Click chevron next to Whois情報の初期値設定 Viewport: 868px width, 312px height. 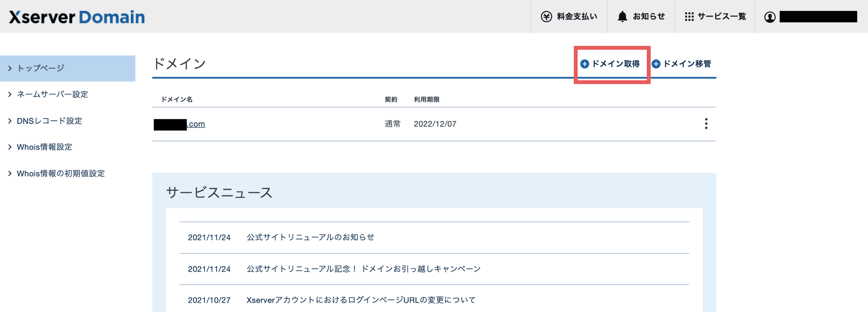pos(10,174)
